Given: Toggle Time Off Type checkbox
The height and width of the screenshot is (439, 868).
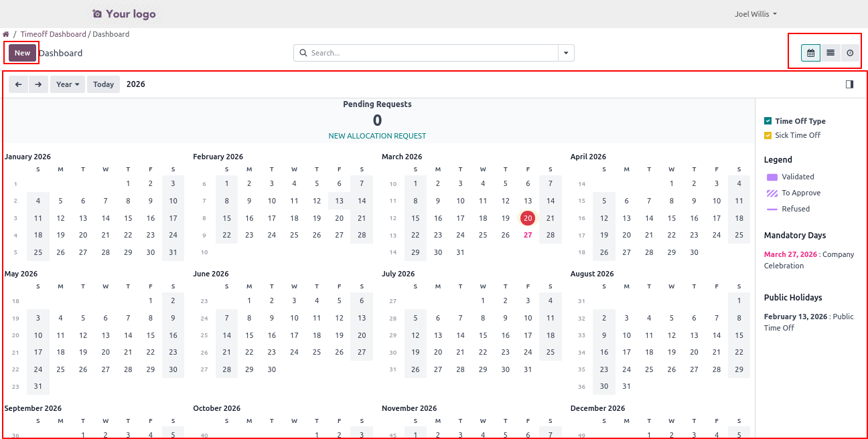Looking at the screenshot, I should [x=768, y=121].
